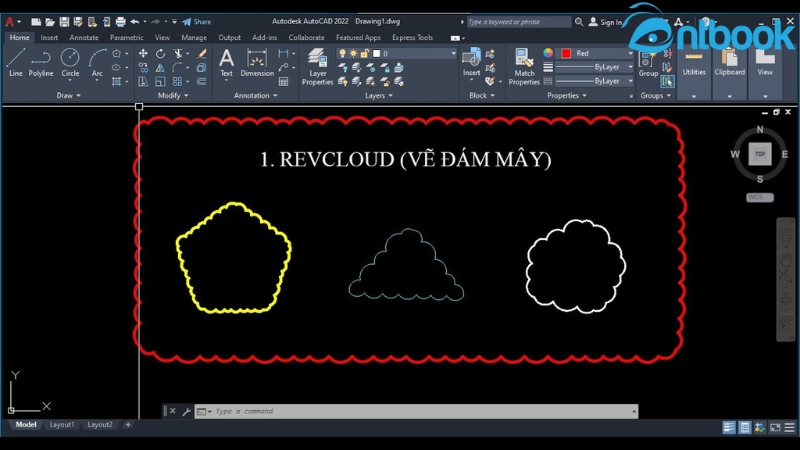Select the Rotate tool

(x=160, y=54)
